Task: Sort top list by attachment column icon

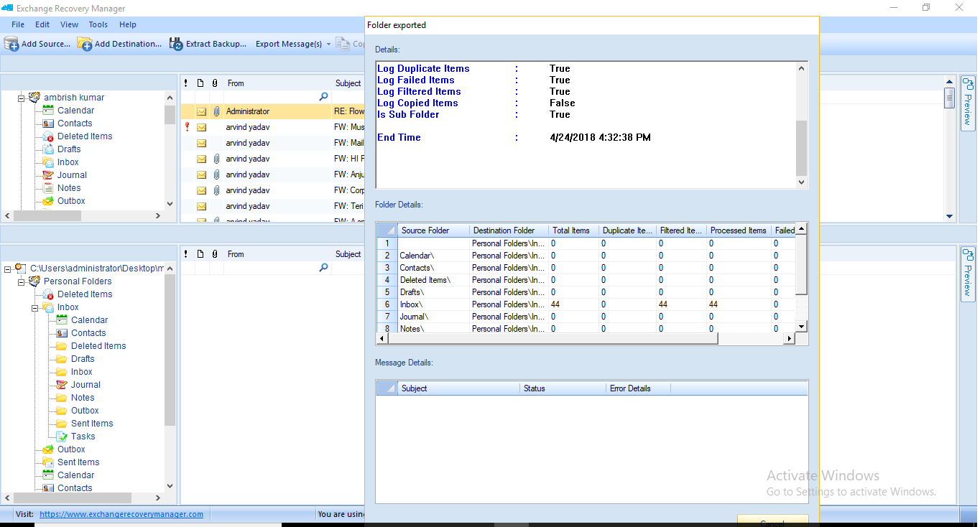Action: click(215, 83)
